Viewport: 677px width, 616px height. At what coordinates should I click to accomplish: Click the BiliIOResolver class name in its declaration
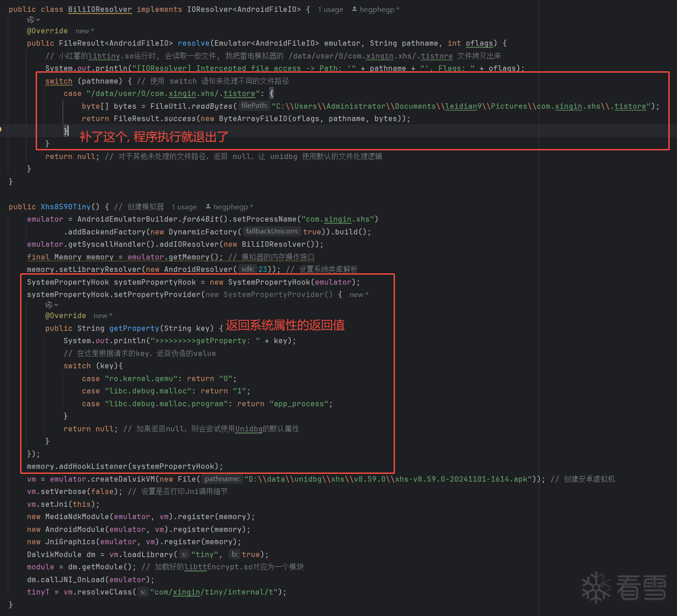click(x=100, y=10)
